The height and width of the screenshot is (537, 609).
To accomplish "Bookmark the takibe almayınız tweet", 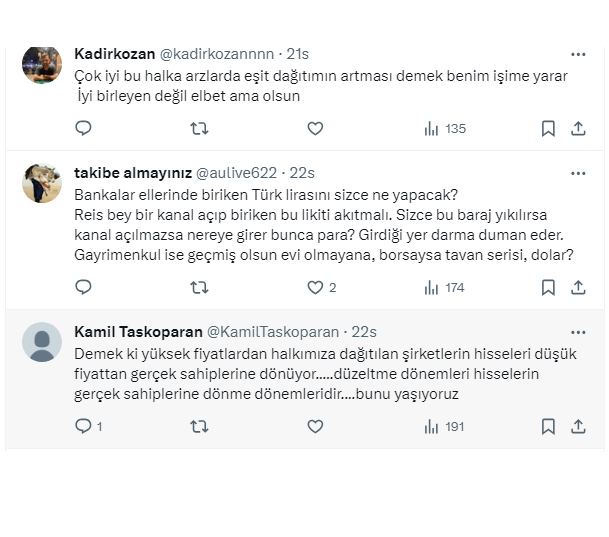I will tap(548, 287).
